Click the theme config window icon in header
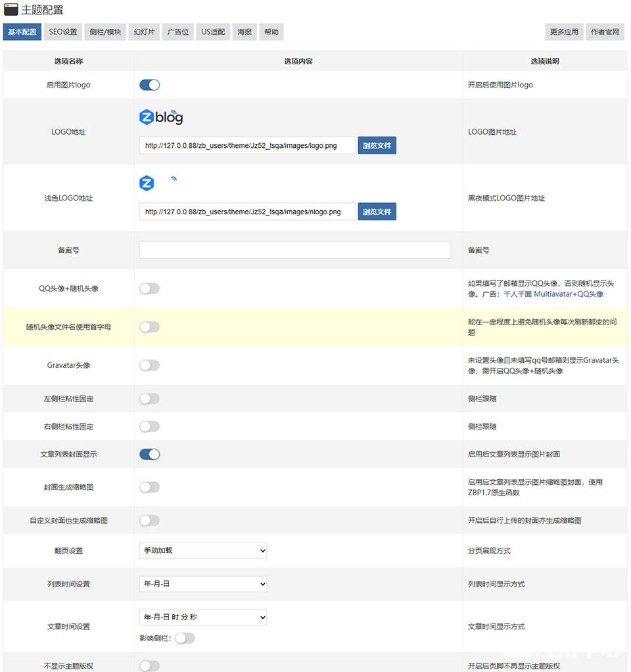Image resolution: width=631 pixels, height=672 pixels. pyautogui.click(x=11, y=11)
